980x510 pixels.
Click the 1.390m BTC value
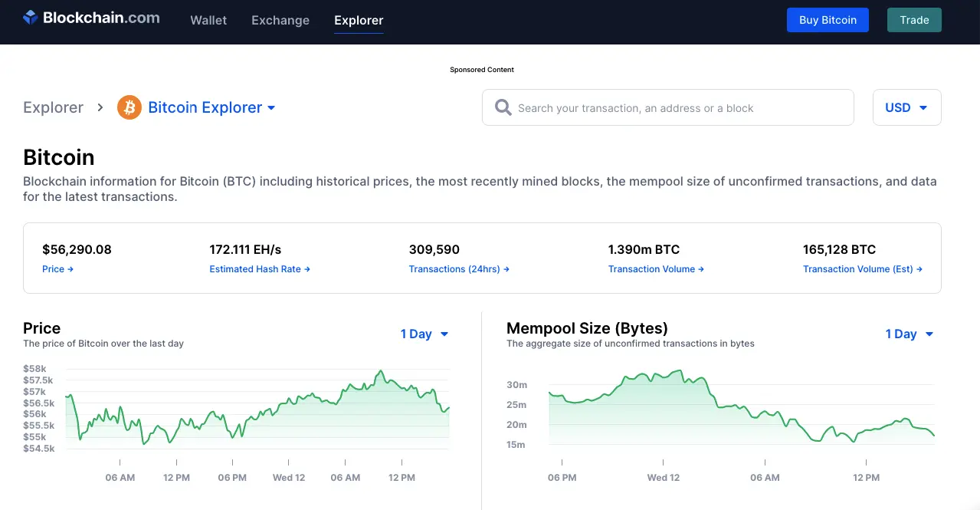point(644,249)
